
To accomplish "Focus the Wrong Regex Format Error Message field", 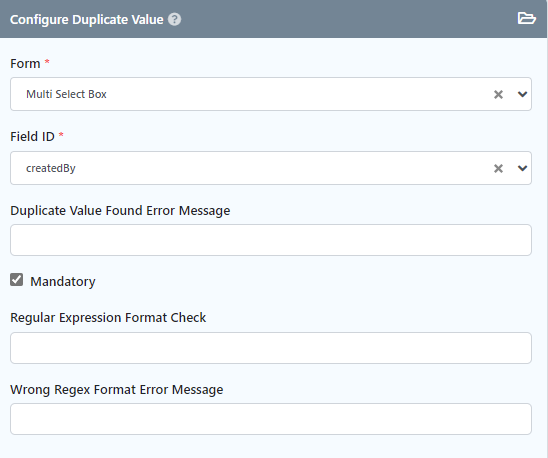I will tap(271, 419).
